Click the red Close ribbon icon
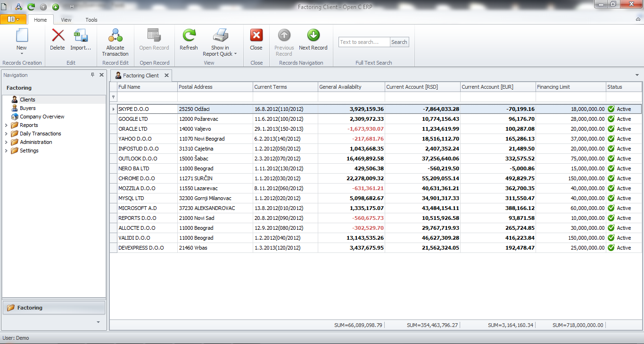This screenshot has width=644, height=344. coord(256,35)
